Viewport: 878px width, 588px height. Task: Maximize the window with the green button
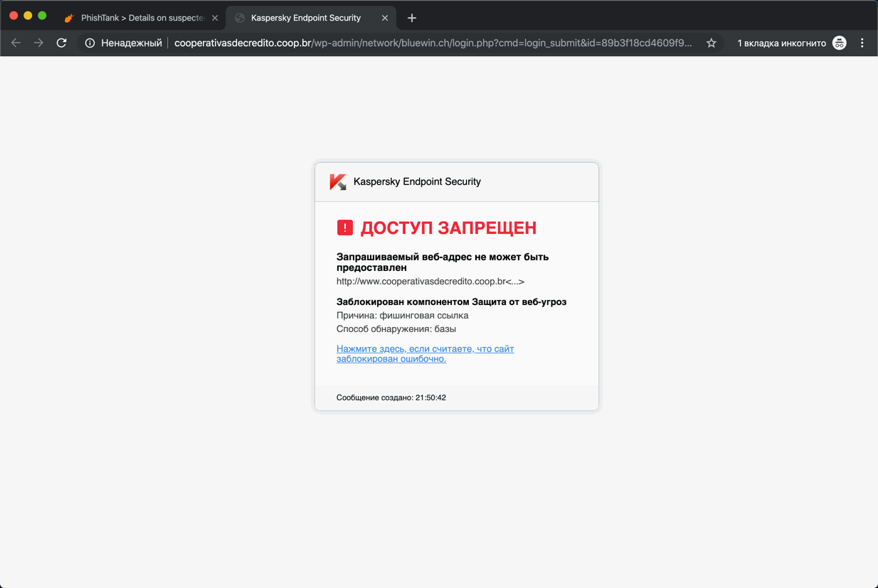[42, 15]
